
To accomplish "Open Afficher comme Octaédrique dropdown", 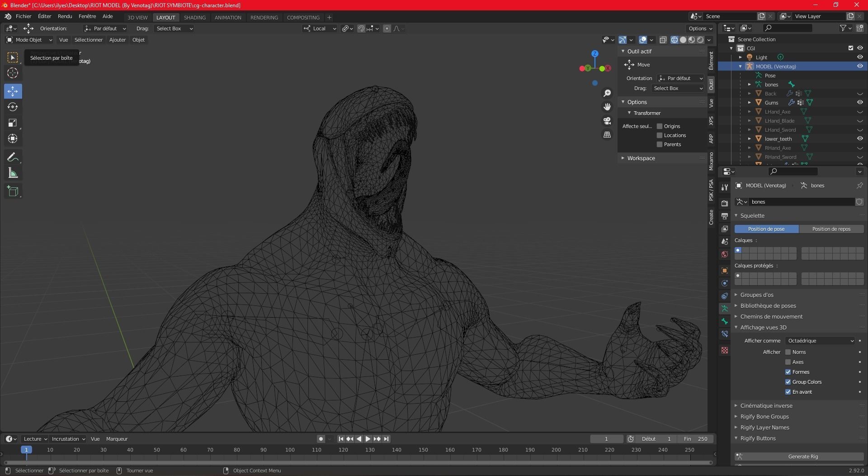I will click(x=820, y=341).
